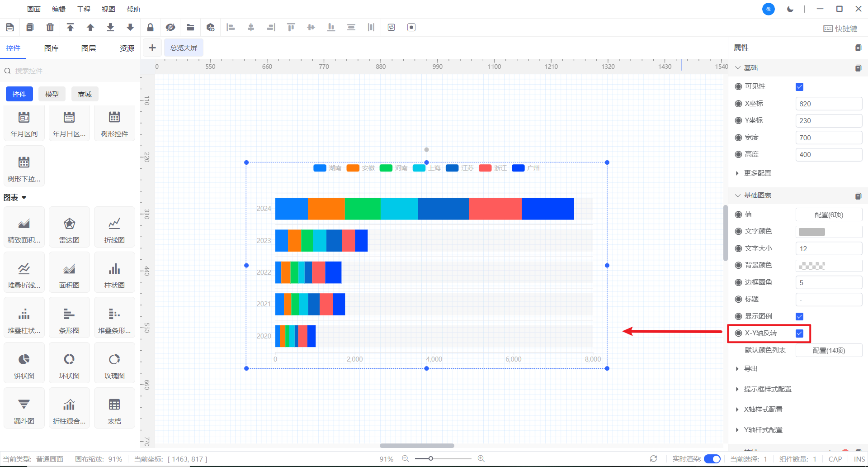
Task: Click the dark mode moon icon
Action: 790,9
